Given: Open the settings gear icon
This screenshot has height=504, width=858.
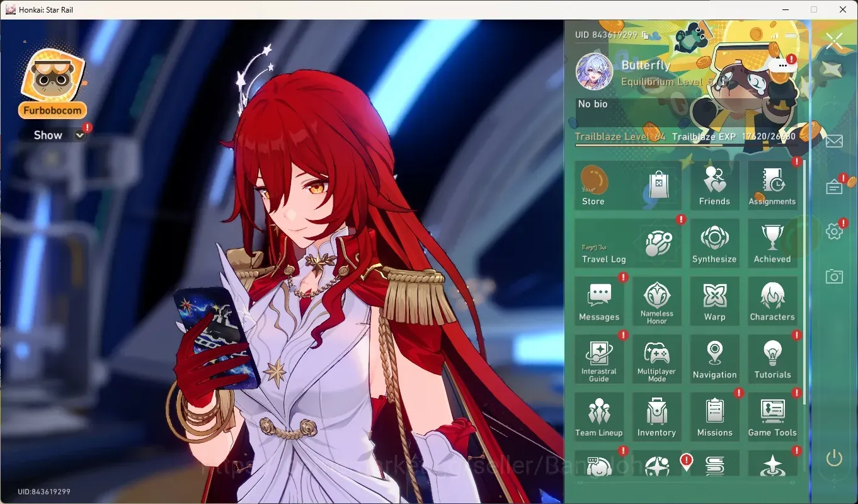Looking at the screenshot, I should (x=834, y=231).
